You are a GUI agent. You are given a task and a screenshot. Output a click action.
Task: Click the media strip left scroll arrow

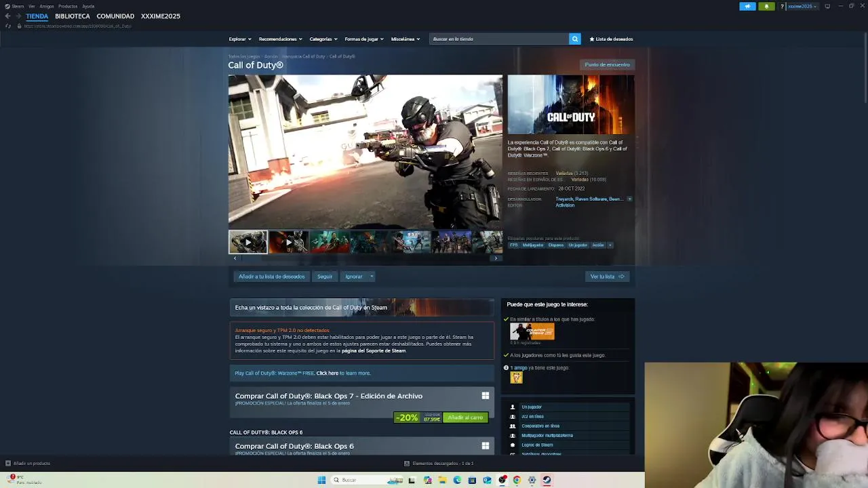(x=235, y=258)
